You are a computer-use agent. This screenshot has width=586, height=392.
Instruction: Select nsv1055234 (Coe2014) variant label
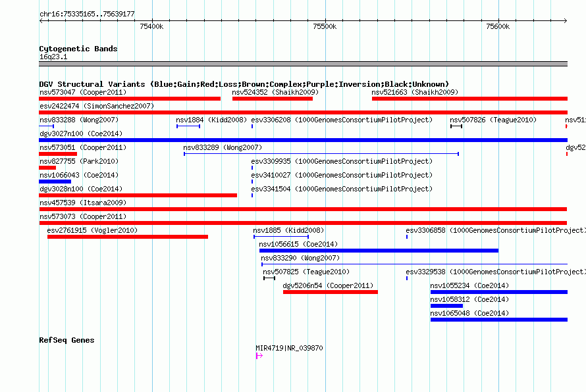coord(469,285)
